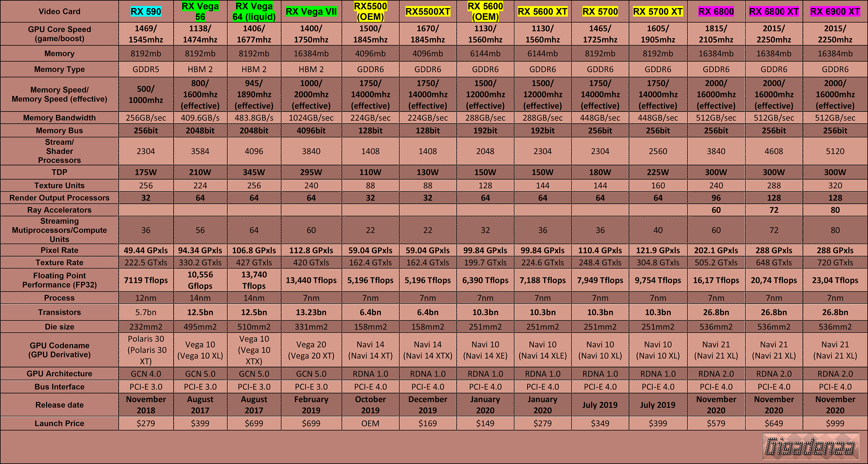Screen dimensions: 868x464
Task: Select the Texture Units row label
Action: point(59,185)
